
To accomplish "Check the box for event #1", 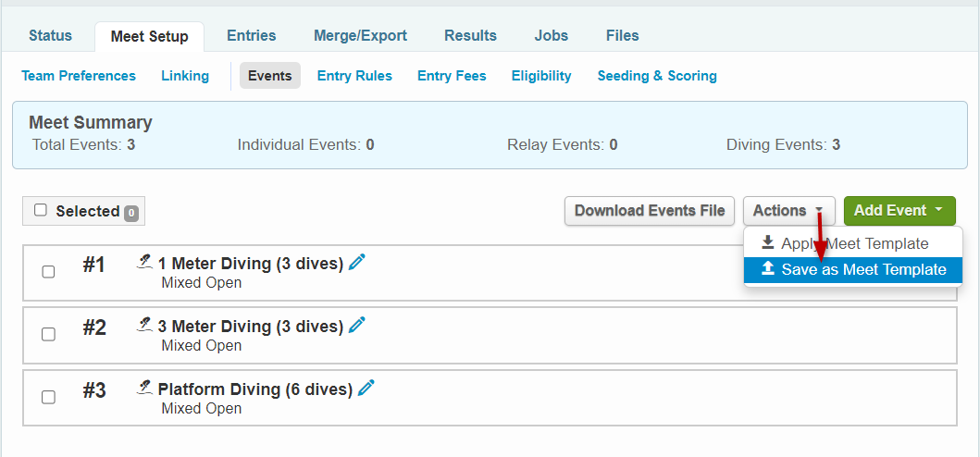I will tap(48, 271).
